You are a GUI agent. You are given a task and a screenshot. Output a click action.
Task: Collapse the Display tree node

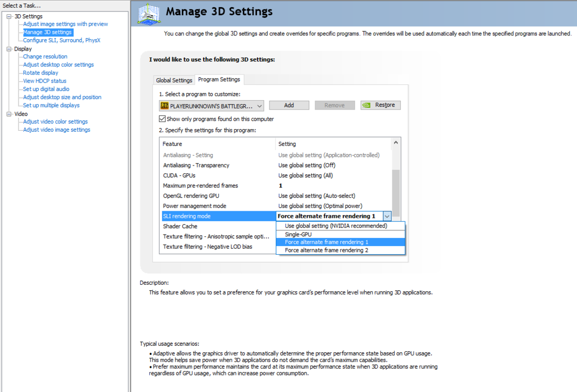point(9,48)
